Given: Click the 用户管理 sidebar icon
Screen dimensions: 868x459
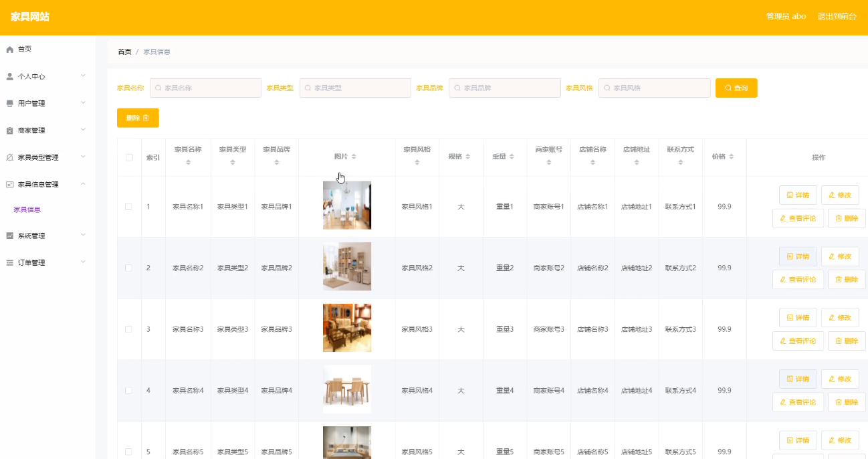Looking at the screenshot, I should click(x=10, y=104).
